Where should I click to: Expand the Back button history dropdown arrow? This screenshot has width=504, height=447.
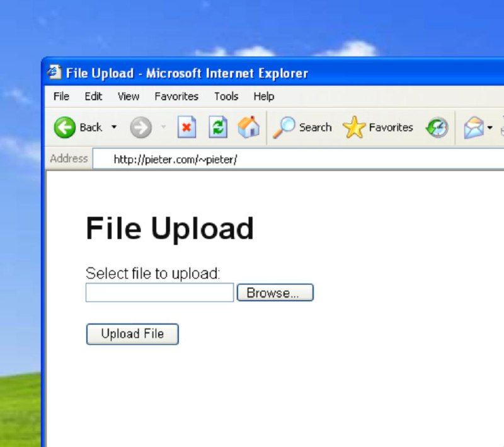click(114, 127)
